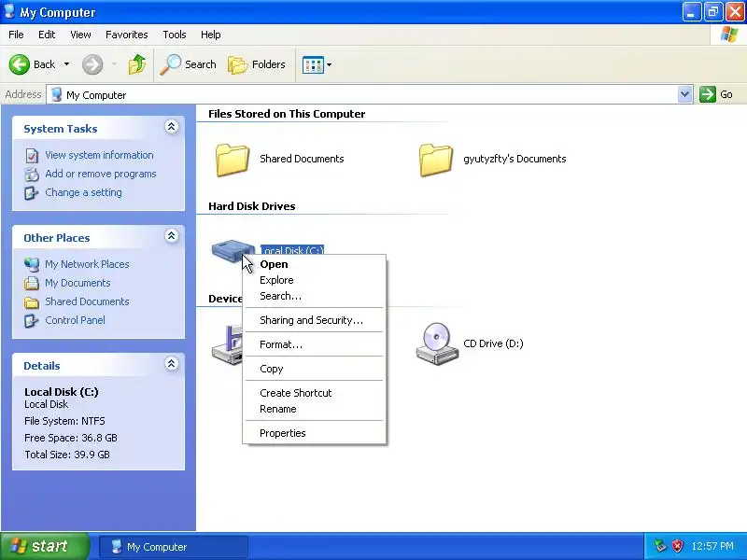Click the View system information link
The image size is (747, 560).
99,155
